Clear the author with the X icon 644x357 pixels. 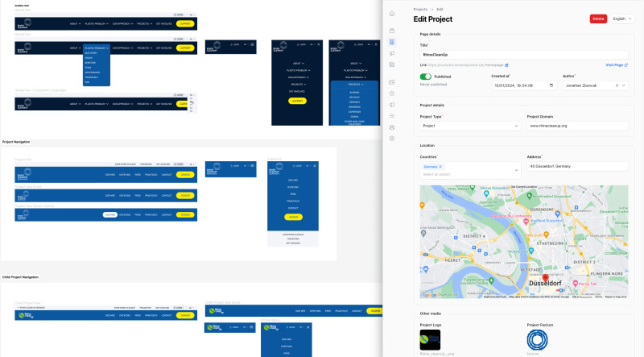click(617, 85)
